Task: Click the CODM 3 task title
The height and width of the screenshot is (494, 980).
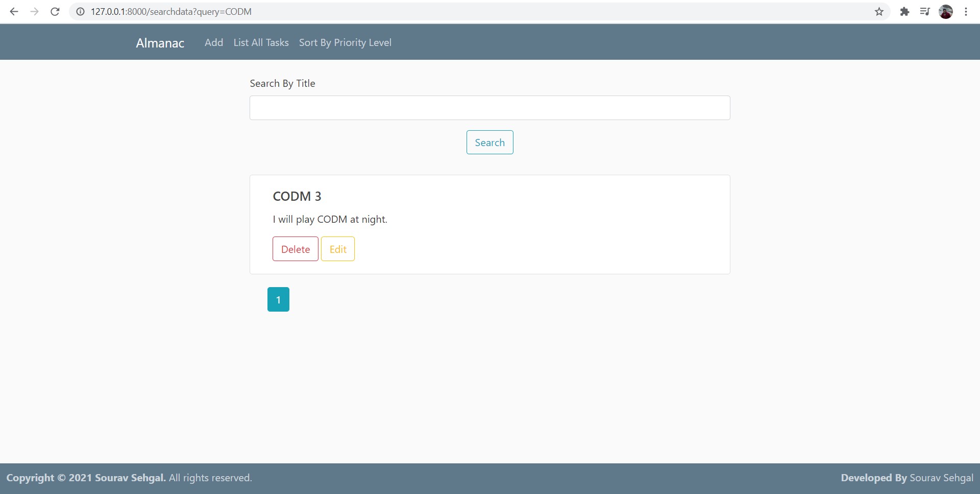Action: (297, 196)
